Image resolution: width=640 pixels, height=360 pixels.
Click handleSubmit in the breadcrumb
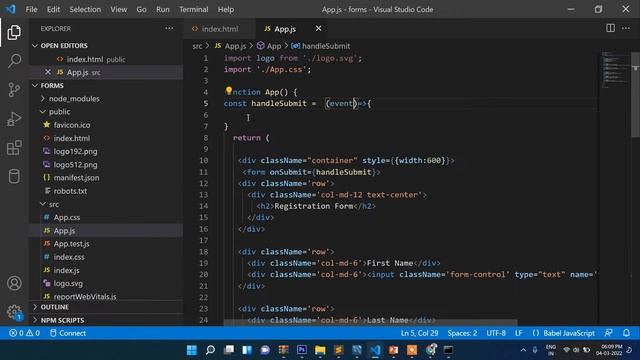click(321, 46)
